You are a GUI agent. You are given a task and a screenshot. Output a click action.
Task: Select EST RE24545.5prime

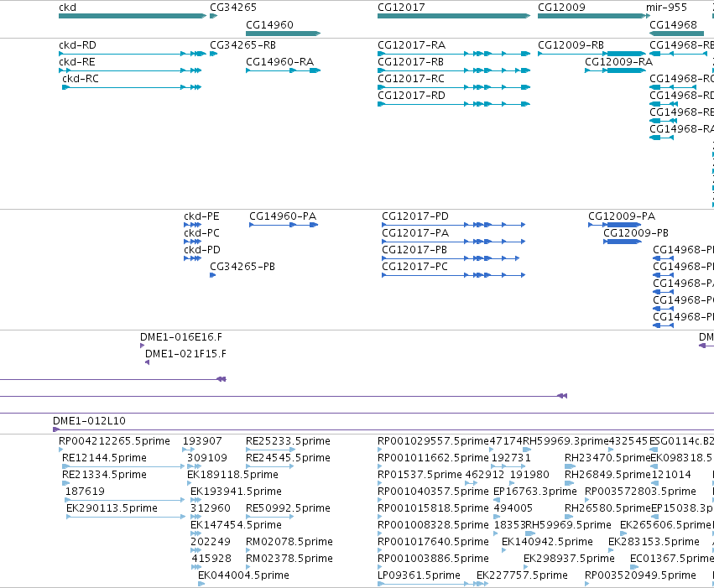(289, 458)
